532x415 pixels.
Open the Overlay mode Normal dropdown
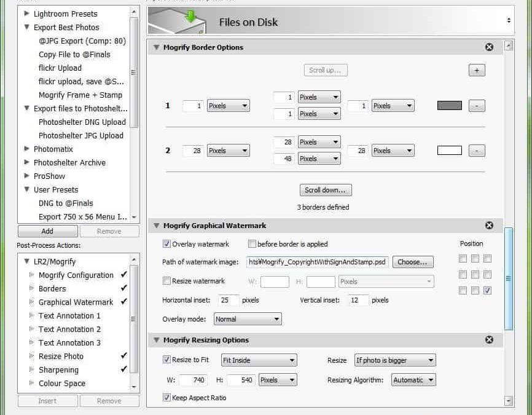click(248, 319)
